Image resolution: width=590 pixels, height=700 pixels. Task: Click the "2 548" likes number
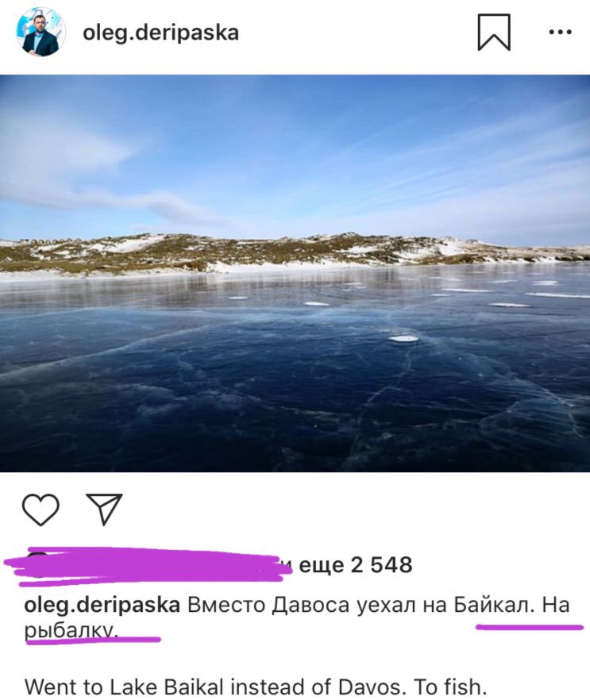pos(381,565)
